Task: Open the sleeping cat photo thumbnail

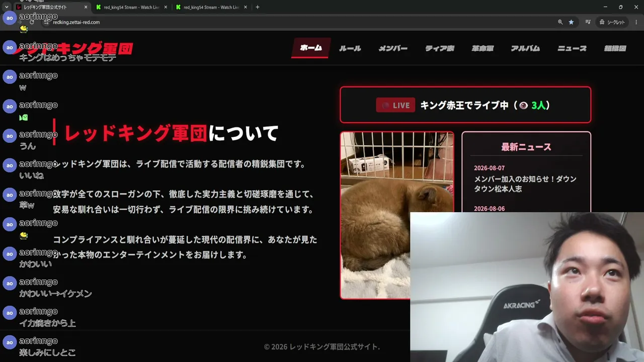Action: click(x=397, y=215)
